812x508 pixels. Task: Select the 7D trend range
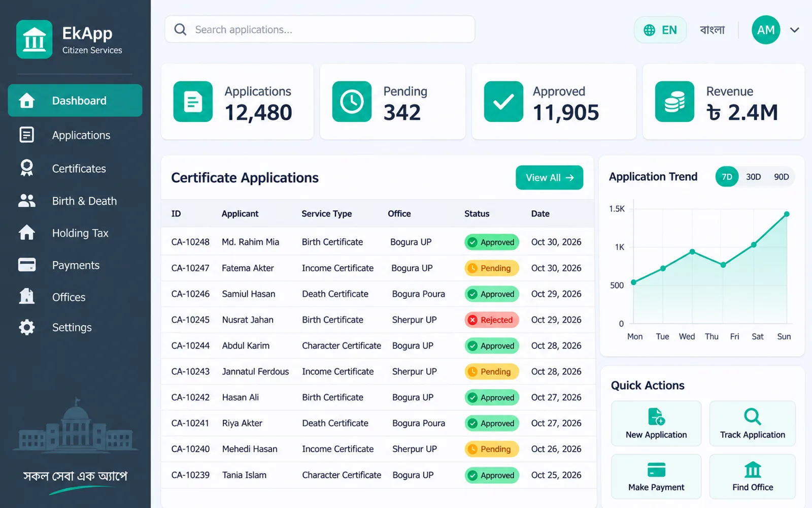tap(727, 177)
